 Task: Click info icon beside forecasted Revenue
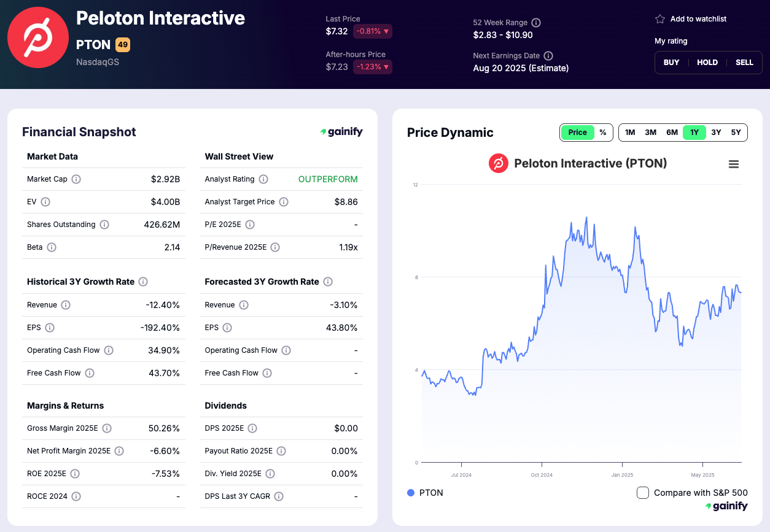tap(244, 305)
